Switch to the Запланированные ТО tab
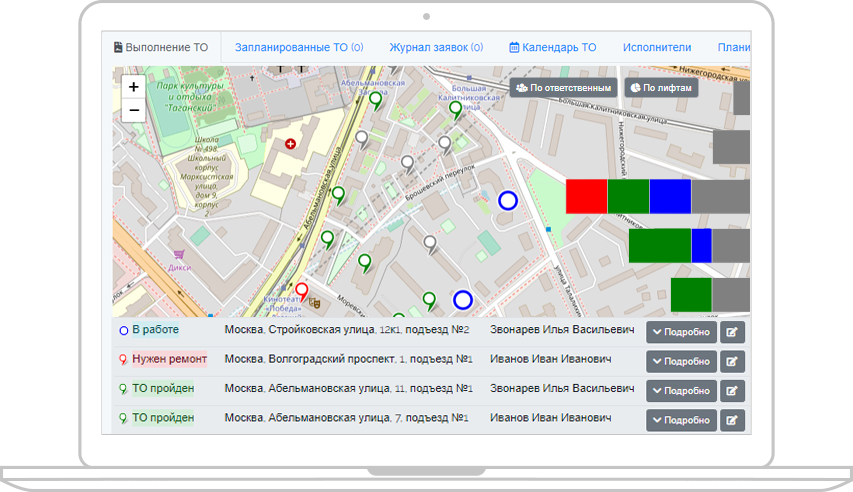 click(298, 47)
